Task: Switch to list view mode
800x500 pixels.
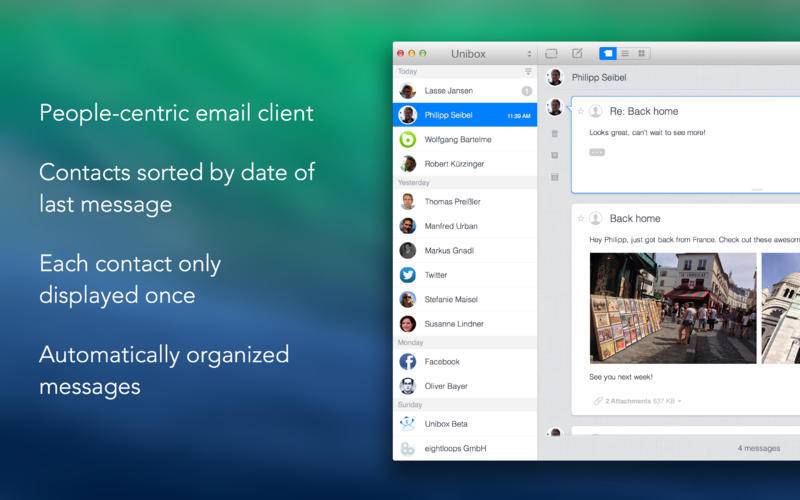Action: 625,53
